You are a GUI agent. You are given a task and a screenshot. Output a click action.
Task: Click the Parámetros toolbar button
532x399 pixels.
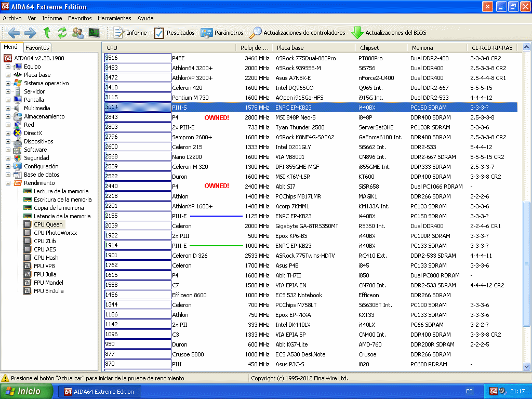pos(222,33)
